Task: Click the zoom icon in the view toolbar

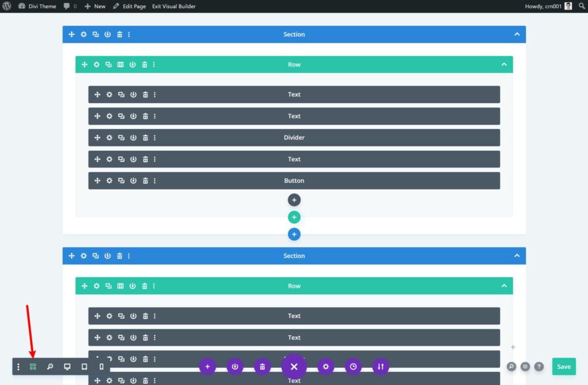Action: 50,367
